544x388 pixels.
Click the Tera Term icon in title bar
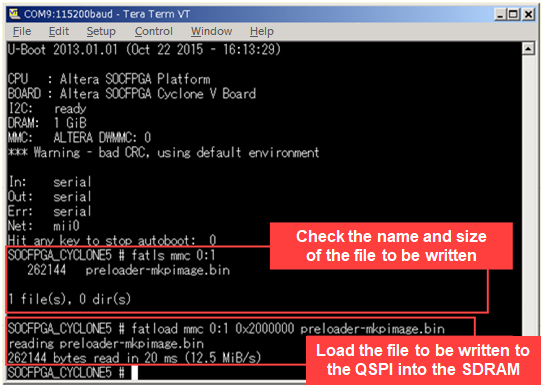[x=15, y=14]
